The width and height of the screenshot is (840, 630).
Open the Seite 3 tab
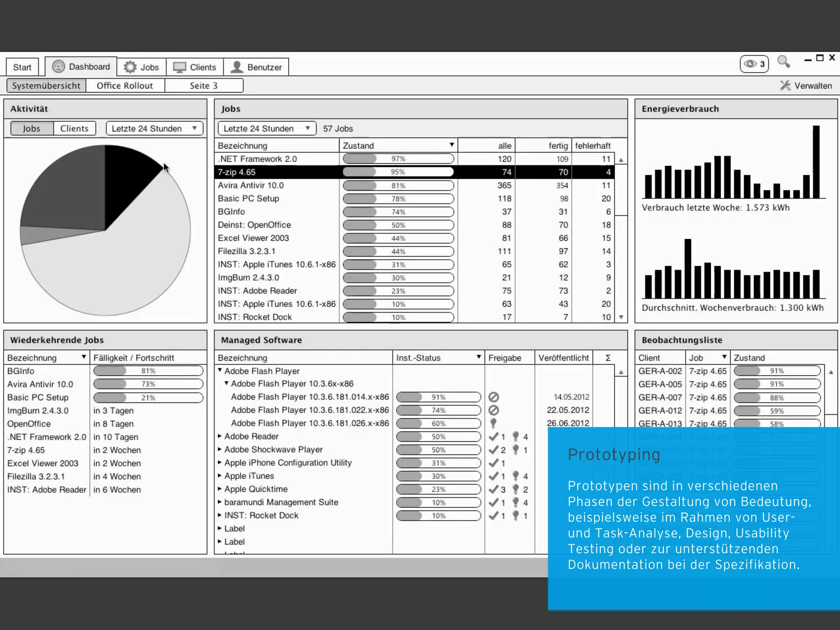pyautogui.click(x=203, y=86)
